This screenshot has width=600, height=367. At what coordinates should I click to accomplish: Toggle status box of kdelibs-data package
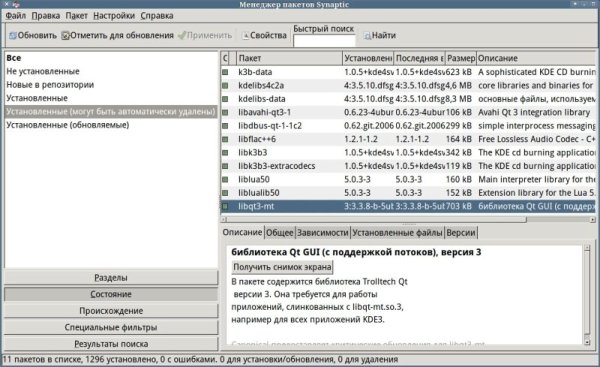click(x=225, y=99)
